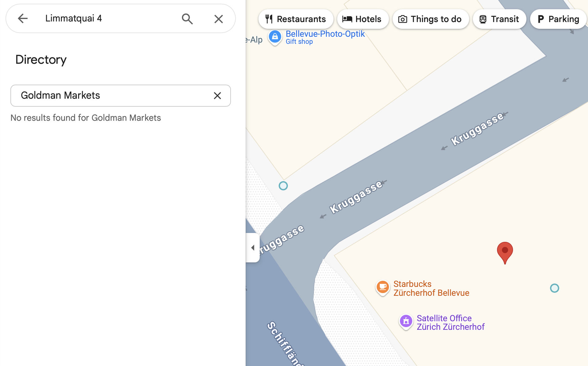The image size is (588, 366).
Task: Open Starbucks Zürcherhof Bellevue marker
Action: [383, 288]
